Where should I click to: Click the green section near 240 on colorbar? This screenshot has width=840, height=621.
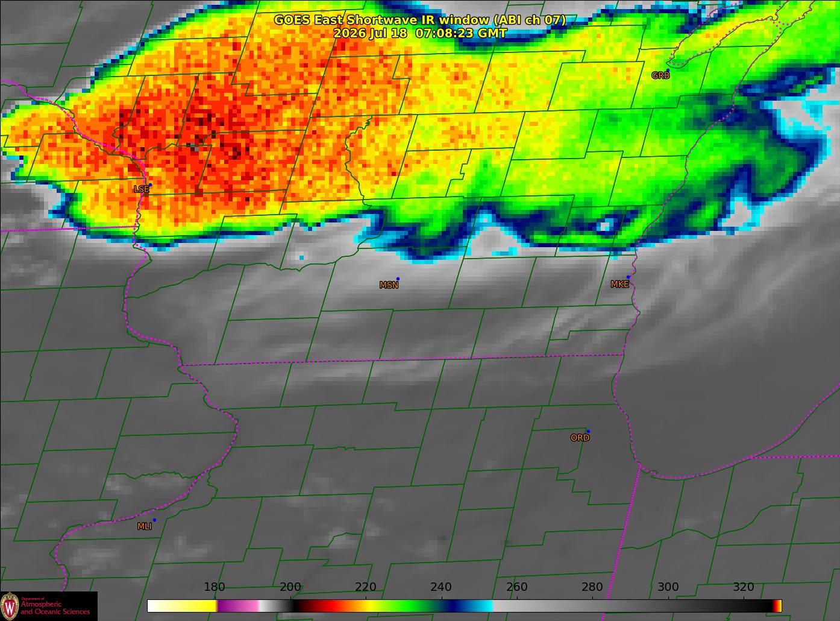(x=416, y=606)
